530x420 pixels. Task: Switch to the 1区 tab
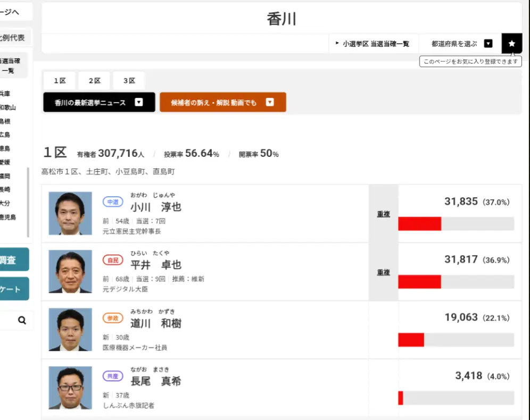(x=60, y=81)
